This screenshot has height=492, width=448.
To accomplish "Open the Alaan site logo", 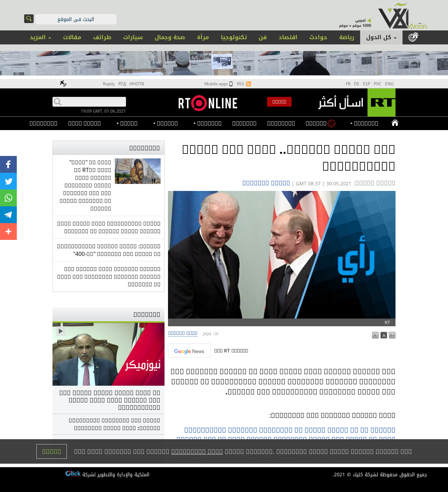I will tap(402, 16).
